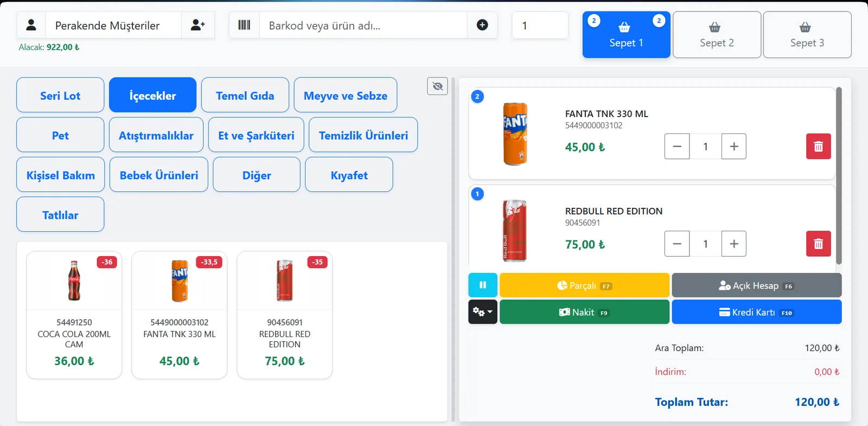Switch to Sepet 2 tab
This screenshot has width=868, height=426.
click(717, 35)
